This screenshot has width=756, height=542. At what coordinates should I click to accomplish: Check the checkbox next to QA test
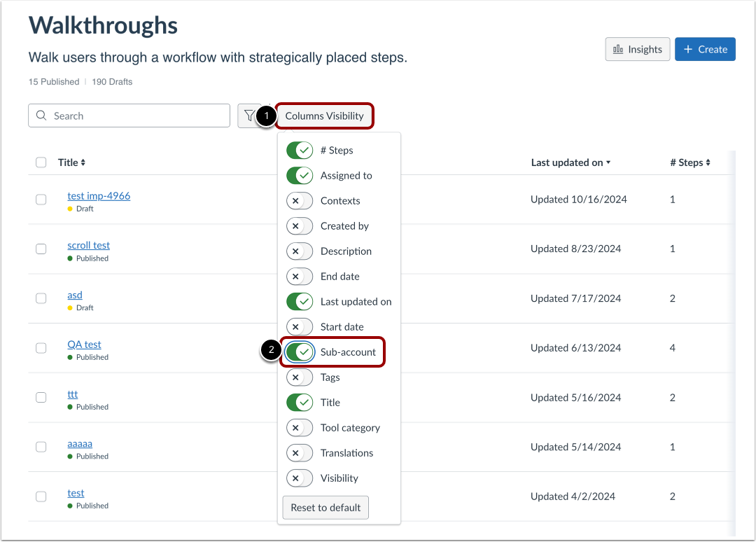tap(41, 347)
